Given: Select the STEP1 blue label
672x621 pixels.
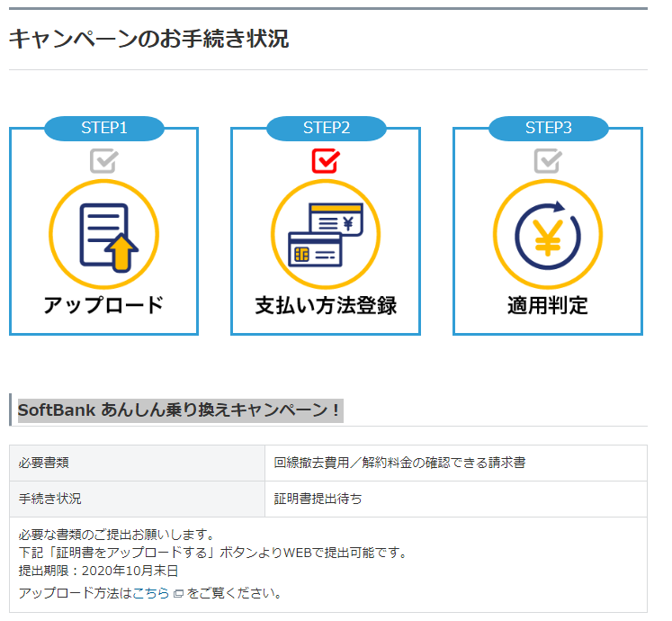Looking at the screenshot, I should tap(104, 128).
